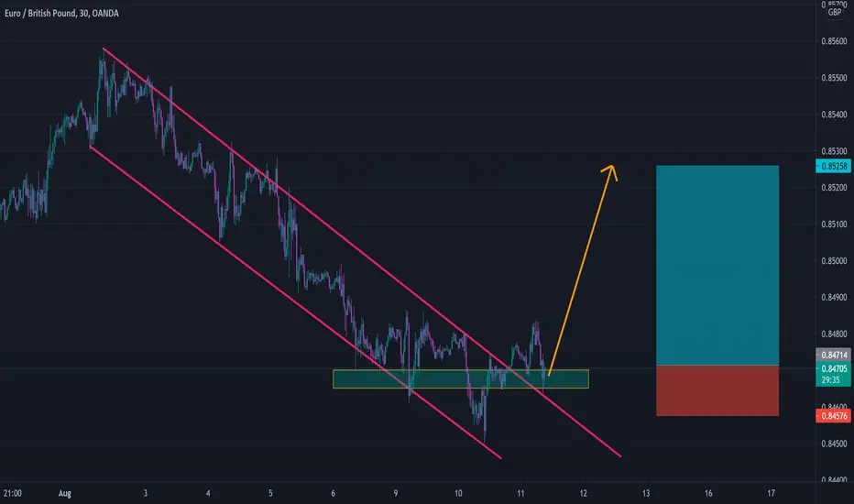Viewport: 854px width, 504px height.
Task: Click date 3 on the time axis
Action: [146, 493]
